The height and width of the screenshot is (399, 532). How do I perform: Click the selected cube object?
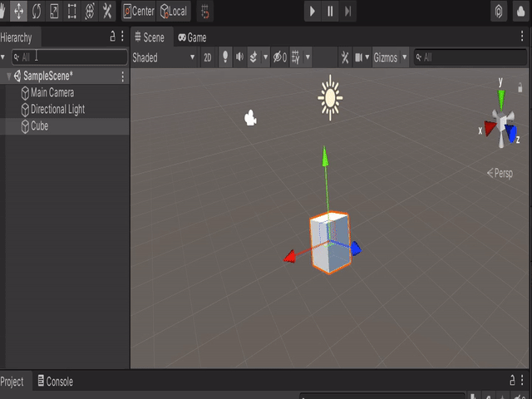[330, 243]
